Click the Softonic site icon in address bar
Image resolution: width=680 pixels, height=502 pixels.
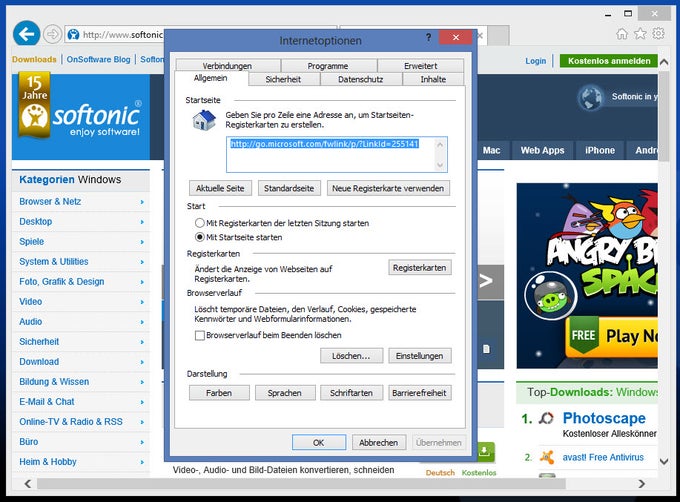tap(74, 34)
